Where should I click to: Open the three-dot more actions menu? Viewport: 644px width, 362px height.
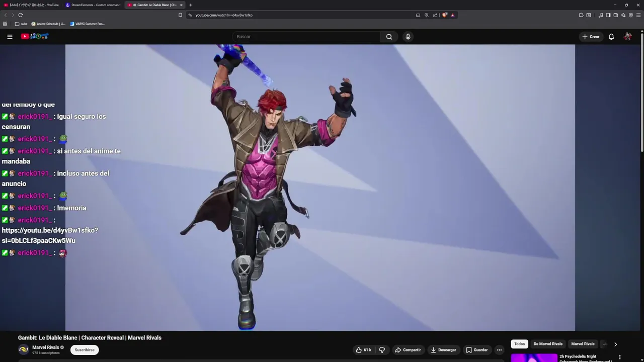499,350
